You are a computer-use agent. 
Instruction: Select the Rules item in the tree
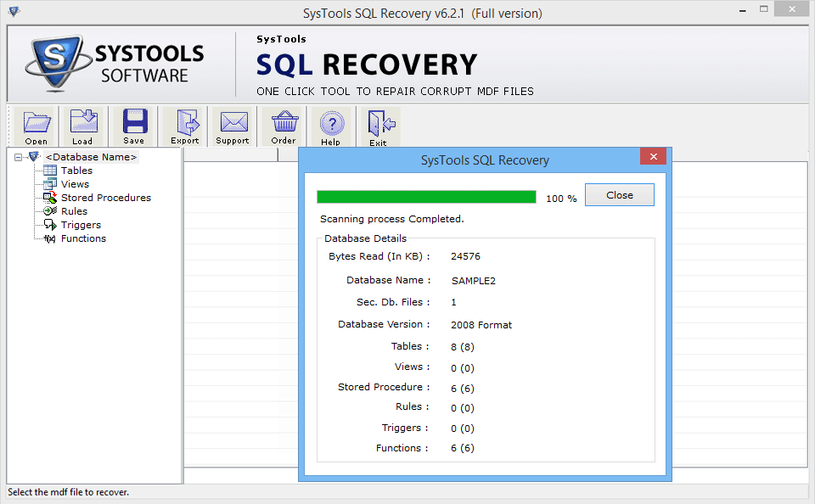pos(49,210)
